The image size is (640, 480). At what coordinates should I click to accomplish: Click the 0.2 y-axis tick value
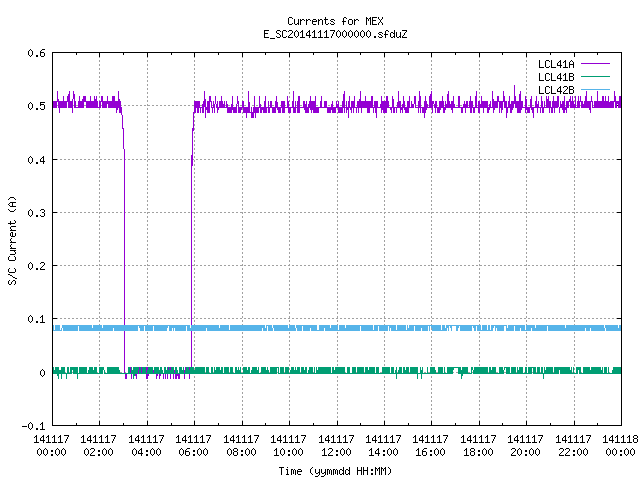pos(36,266)
